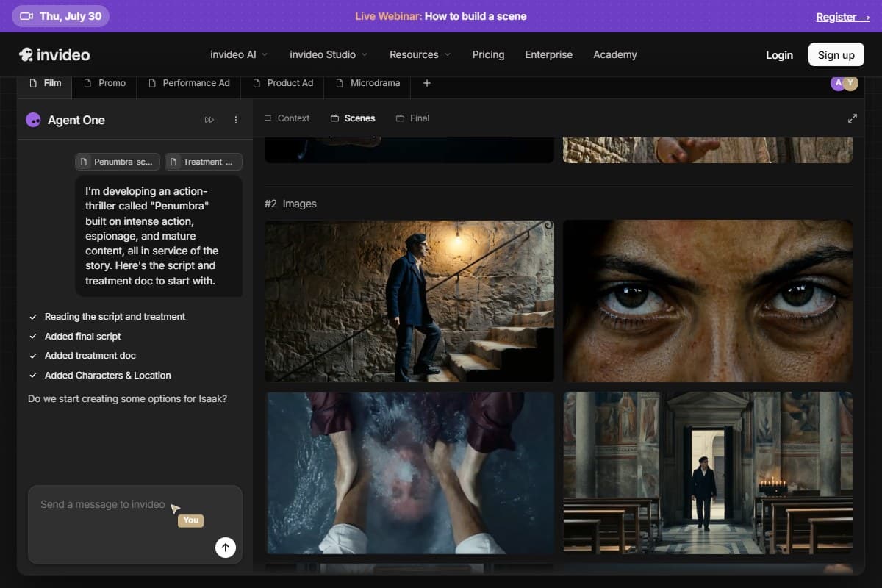Click the Agent One purple avatar icon

click(x=33, y=120)
